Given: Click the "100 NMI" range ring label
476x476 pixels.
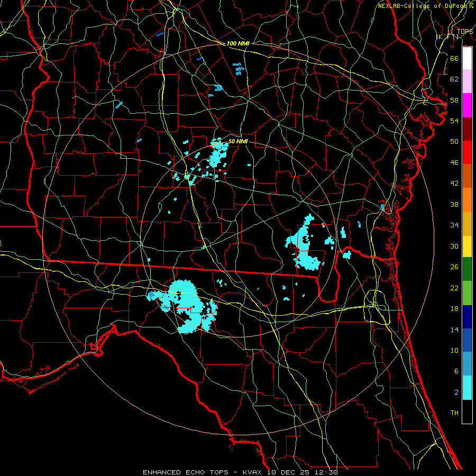Looking at the screenshot, I should pyautogui.click(x=238, y=44).
